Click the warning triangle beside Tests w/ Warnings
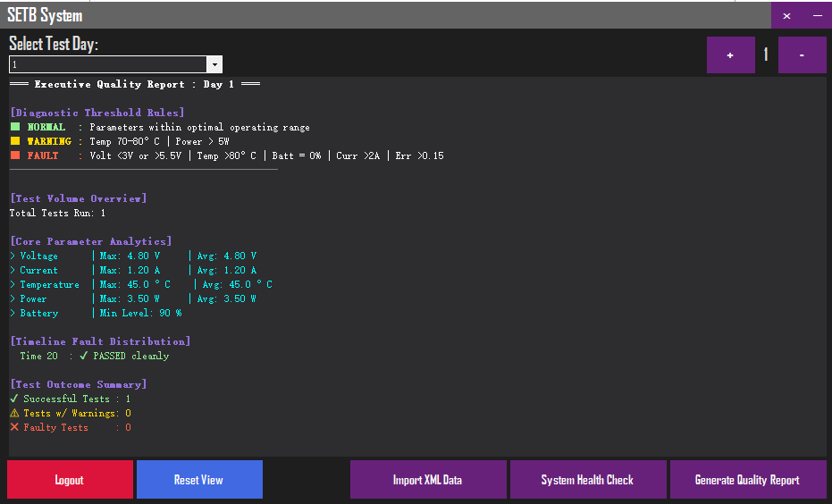The image size is (832, 504). 14,413
